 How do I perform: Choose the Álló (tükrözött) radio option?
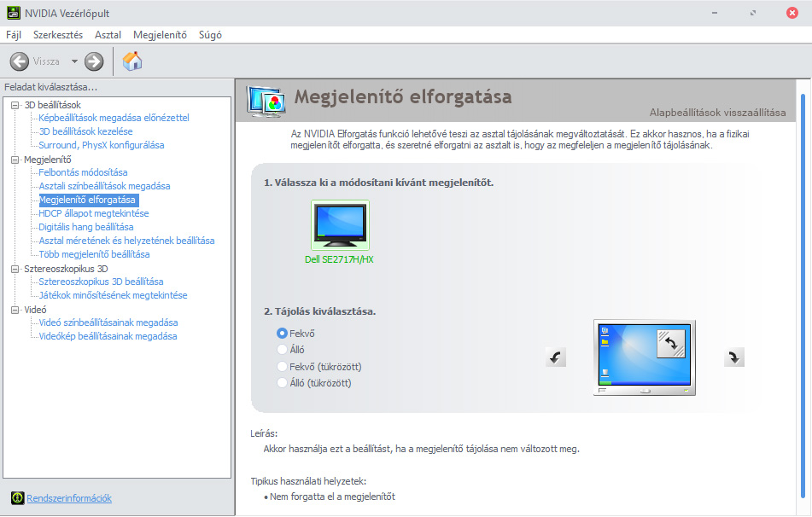tap(282, 383)
